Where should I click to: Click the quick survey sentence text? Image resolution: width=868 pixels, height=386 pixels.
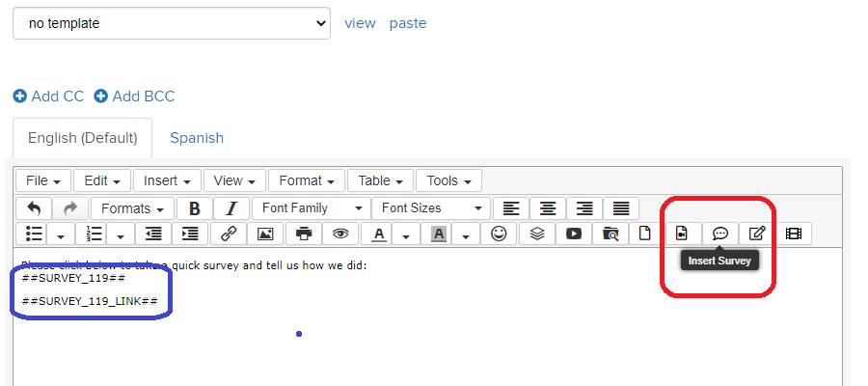(x=194, y=265)
